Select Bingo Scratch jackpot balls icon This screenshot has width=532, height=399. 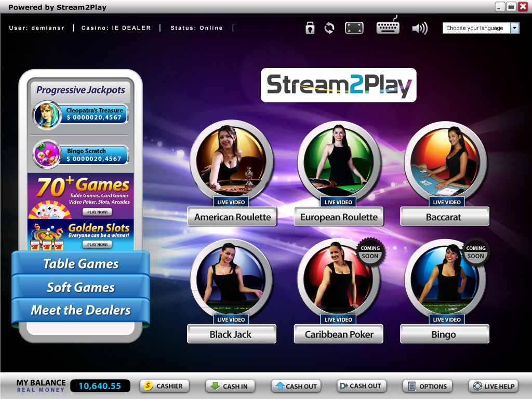point(47,154)
